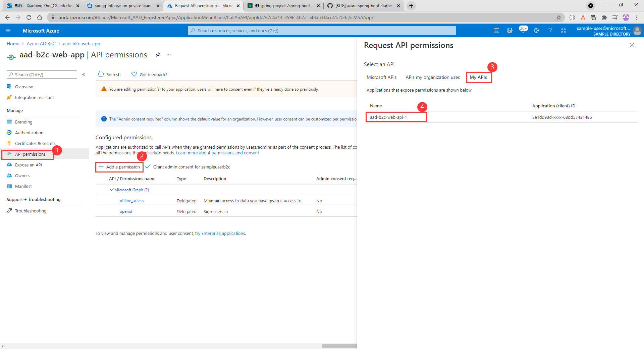644x349 pixels.
Task: Reload the page with browser refresh
Action: [29, 17]
